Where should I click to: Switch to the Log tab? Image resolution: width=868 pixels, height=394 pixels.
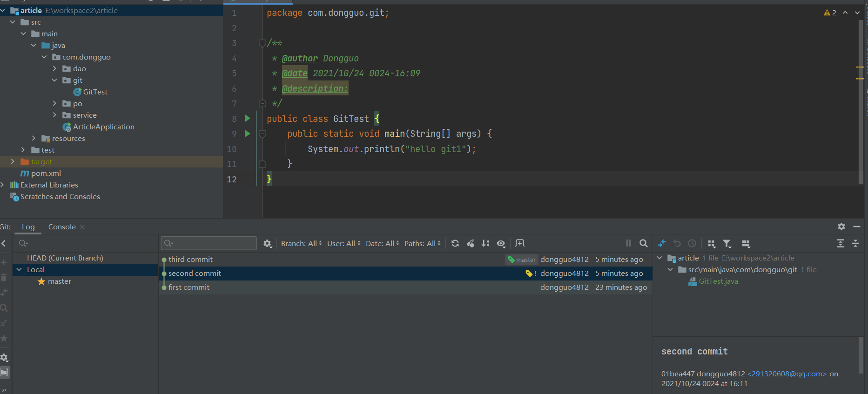pyautogui.click(x=28, y=227)
